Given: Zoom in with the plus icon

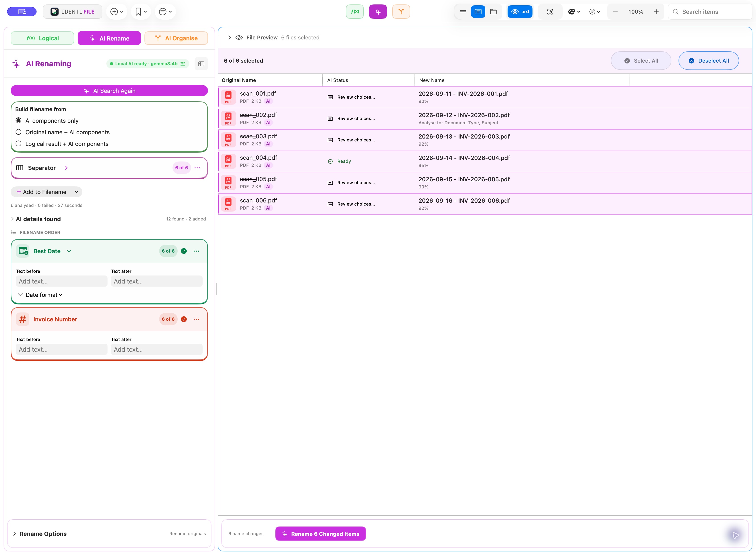Looking at the screenshot, I should pyautogui.click(x=656, y=12).
